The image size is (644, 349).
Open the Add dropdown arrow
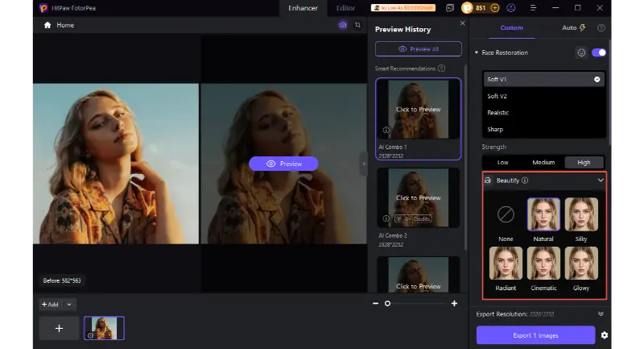[x=69, y=305]
